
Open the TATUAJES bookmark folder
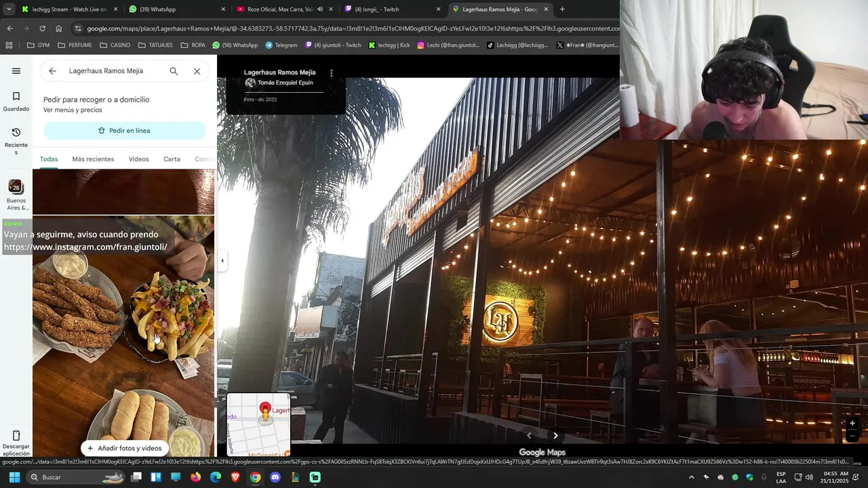point(155,45)
